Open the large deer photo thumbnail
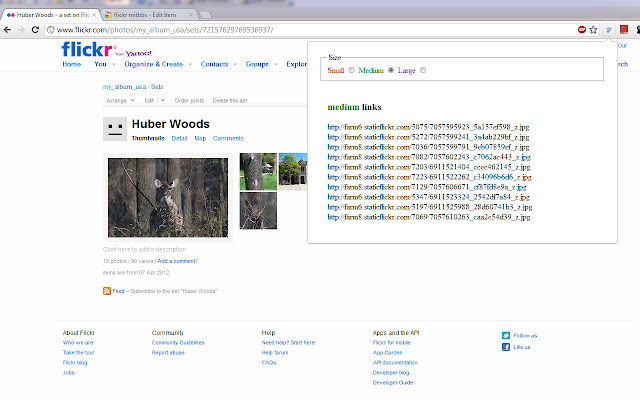Screen dimensions: 640x400 (x=168, y=198)
